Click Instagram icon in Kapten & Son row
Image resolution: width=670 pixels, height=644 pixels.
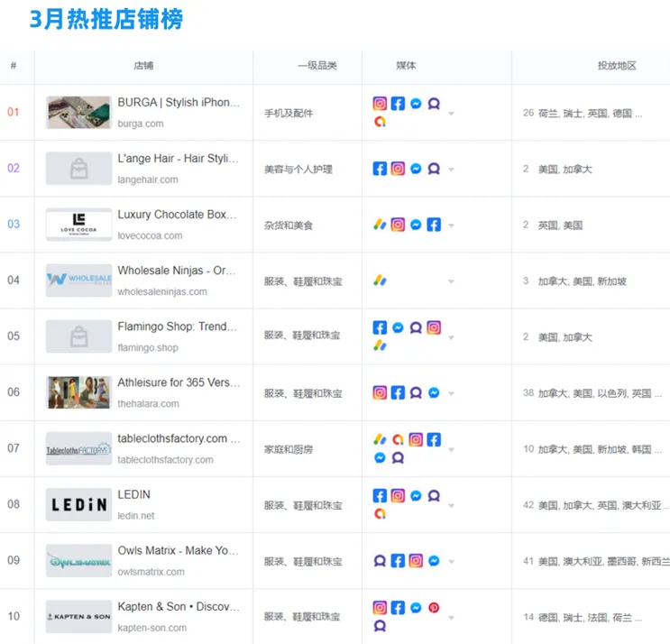pos(380,607)
